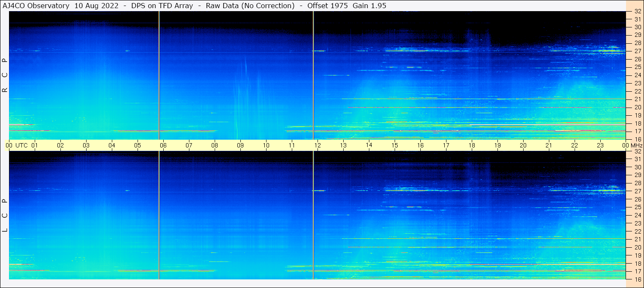Click the 01 hour tick label
The width and height of the screenshot is (644, 288).
(35, 145)
